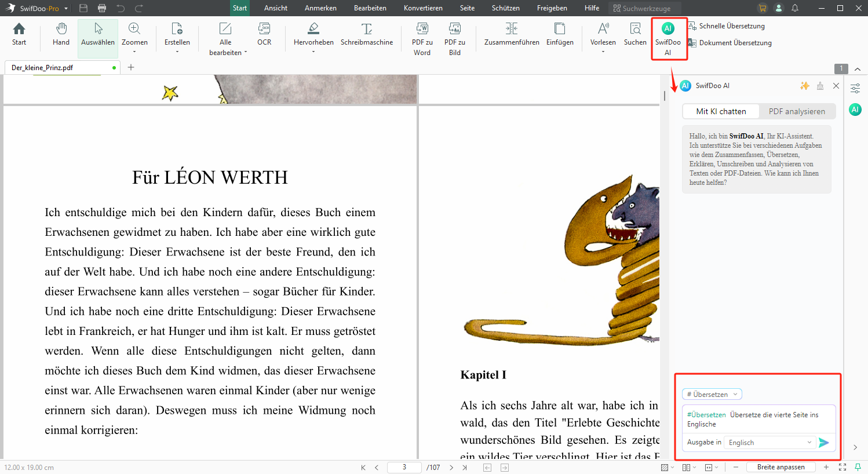Select the Hand tool
Viewport: 868px width, 474px height.
61,34
